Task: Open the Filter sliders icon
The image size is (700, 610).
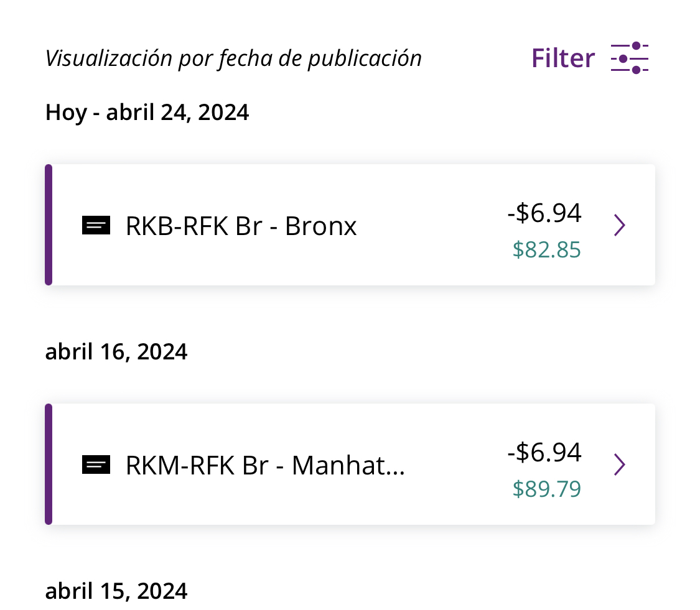Action: (x=630, y=58)
